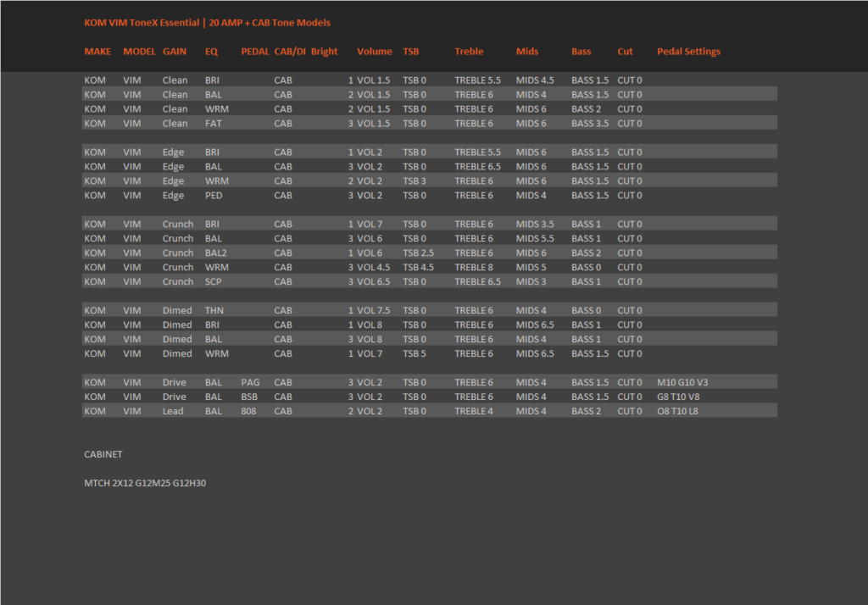
Task: Click the CABINET label
Action: [x=103, y=454]
